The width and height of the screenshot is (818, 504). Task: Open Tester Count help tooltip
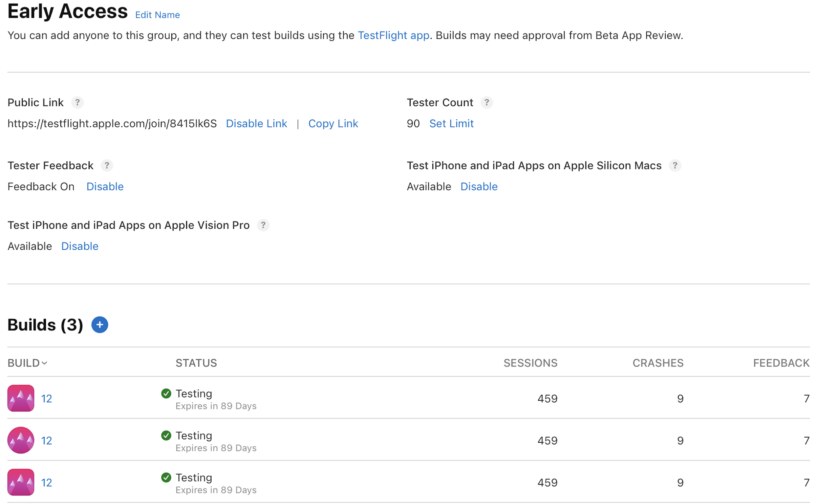487,103
